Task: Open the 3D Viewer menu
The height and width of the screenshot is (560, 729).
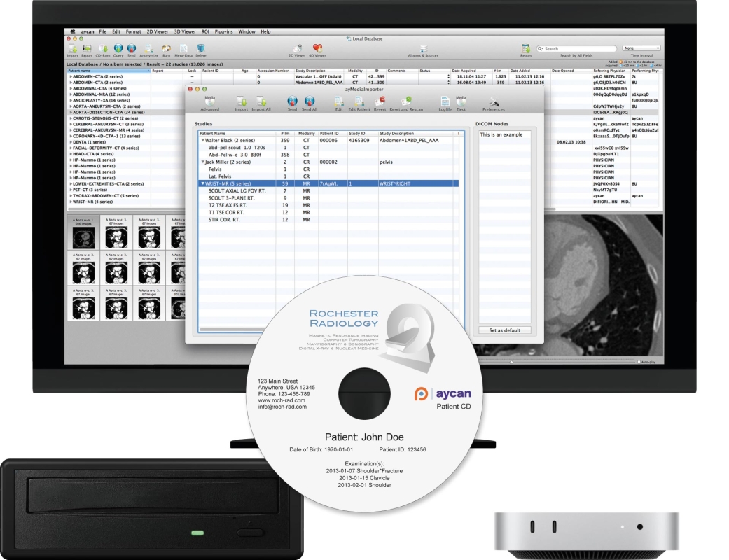Action: point(185,31)
